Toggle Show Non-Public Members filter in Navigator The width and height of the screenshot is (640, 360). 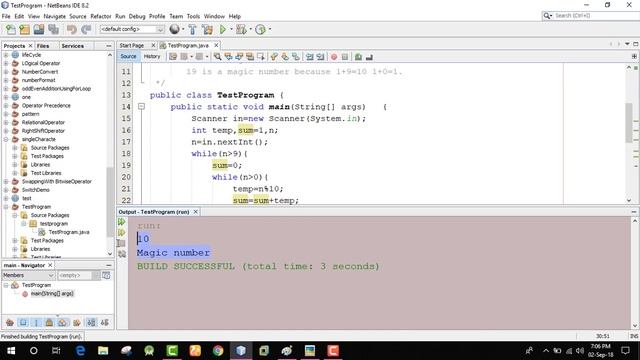point(49,322)
